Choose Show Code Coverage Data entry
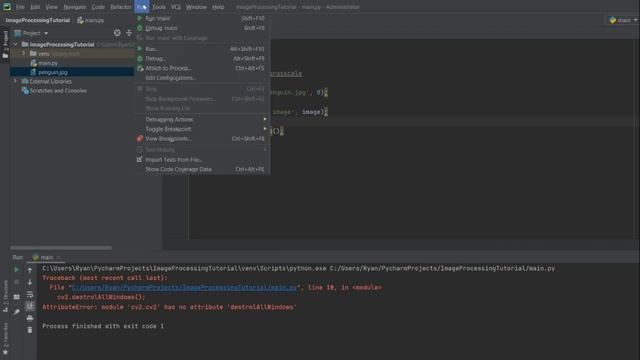Viewport: 640px width, 360px height. (x=203, y=169)
